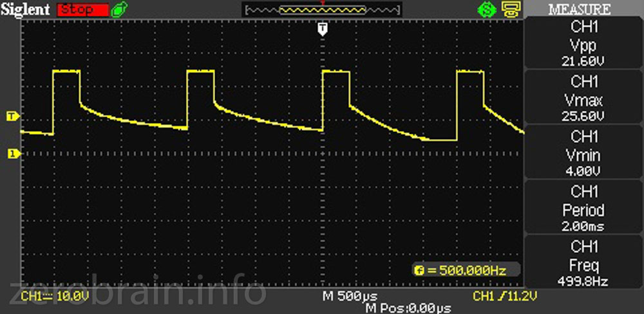Viewport: 644px width, 314px height.
Task: Click the green probe icon beside Stop
Action: pyautogui.click(x=119, y=10)
